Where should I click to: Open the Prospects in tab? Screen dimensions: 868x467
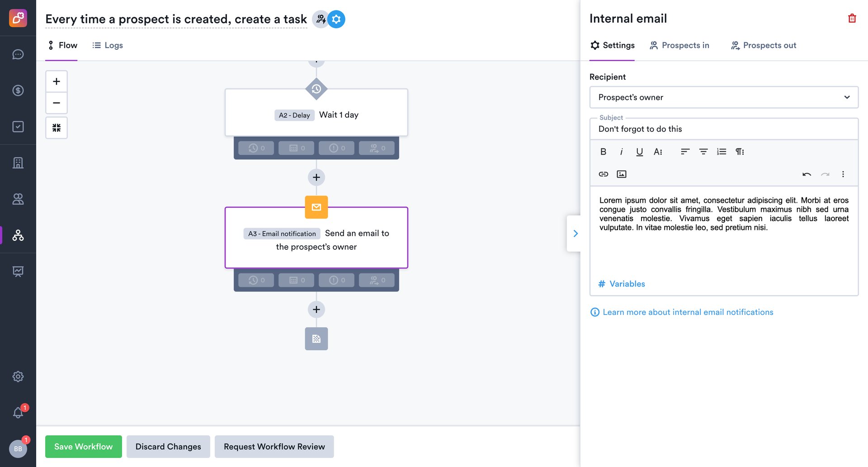[x=679, y=45]
